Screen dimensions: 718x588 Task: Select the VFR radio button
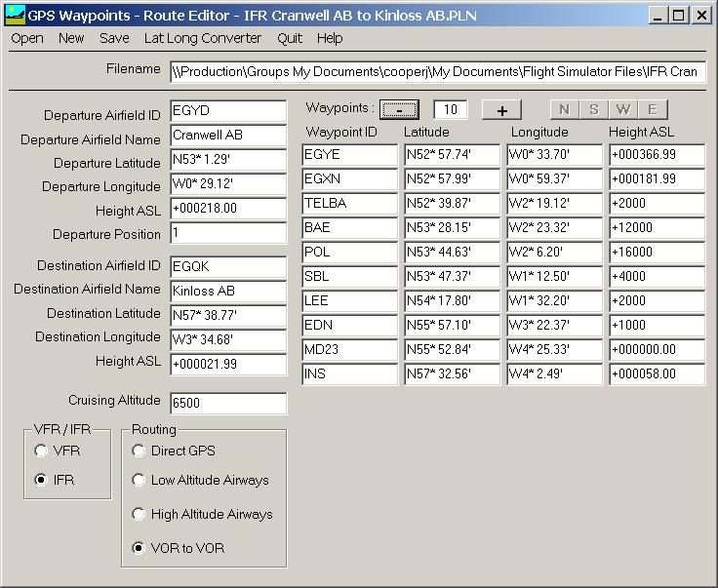[x=41, y=451]
